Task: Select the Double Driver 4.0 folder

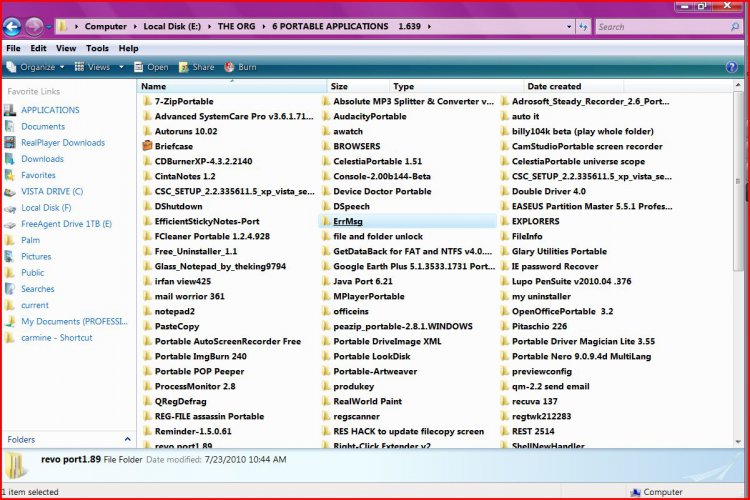Action: pyautogui.click(x=549, y=191)
